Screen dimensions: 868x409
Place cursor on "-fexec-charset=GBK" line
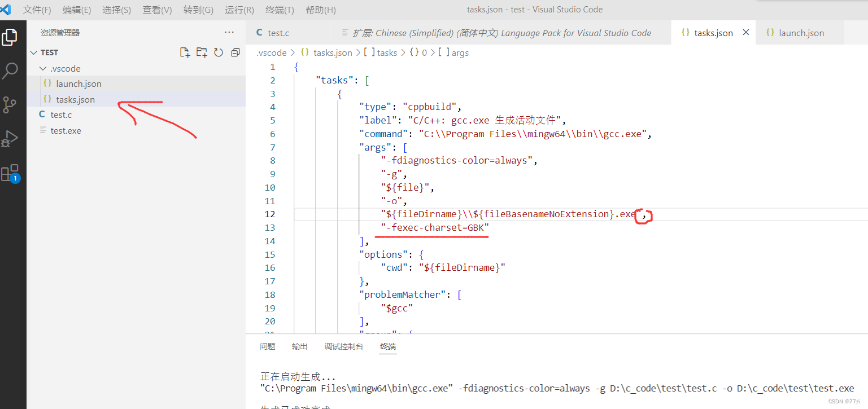[x=435, y=227]
